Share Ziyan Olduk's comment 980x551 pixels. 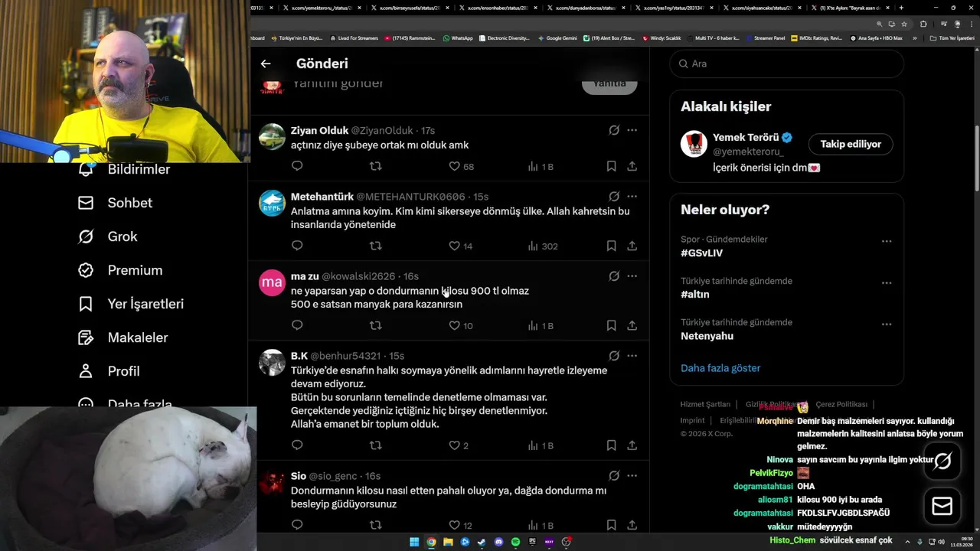point(632,166)
